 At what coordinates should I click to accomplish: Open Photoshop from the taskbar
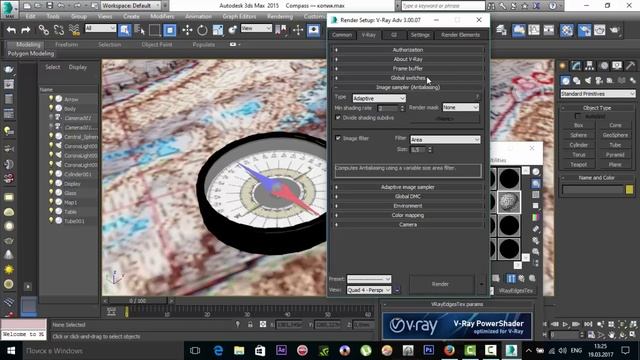point(429,350)
